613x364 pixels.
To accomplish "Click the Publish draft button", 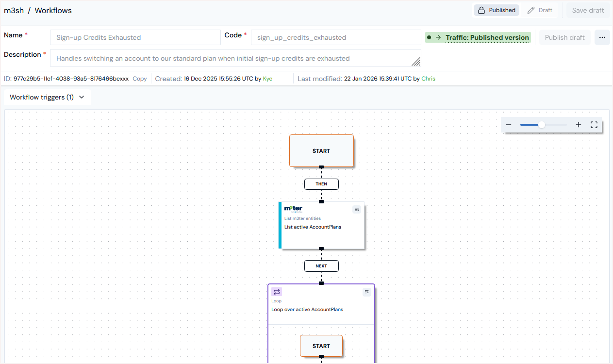I will (565, 37).
